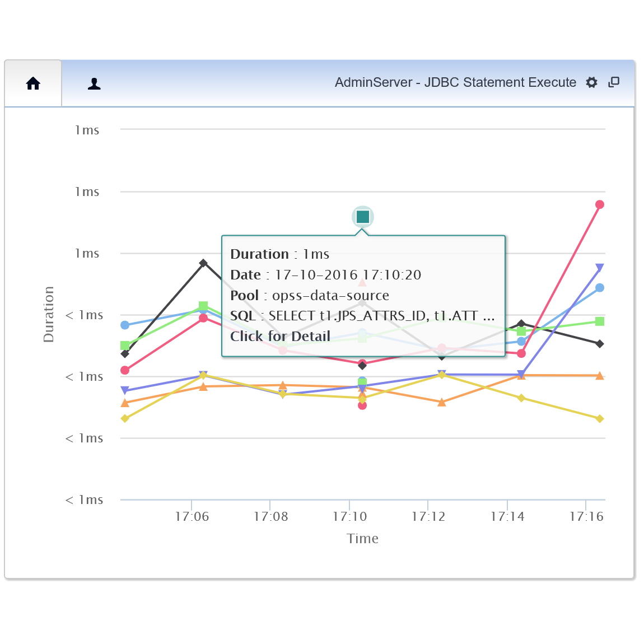Click the leftmost blue circle data point
Image resolution: width=644 pixels, height=644 pixels.
[x=125, y=325]
